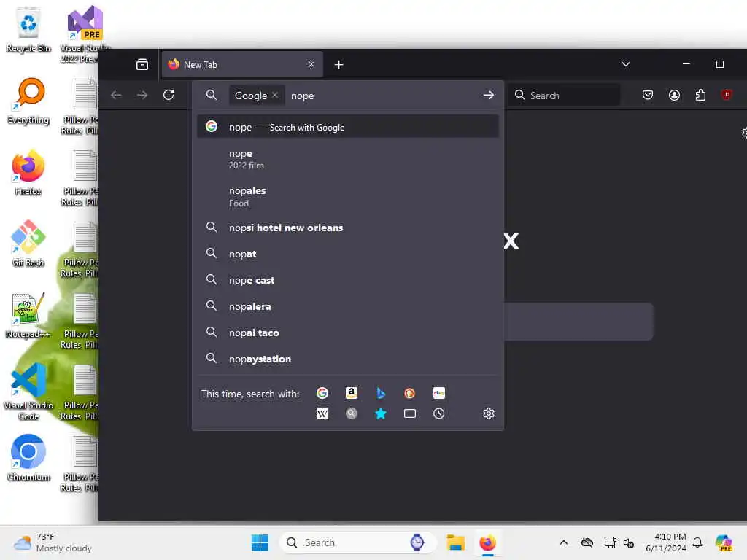Click the Go arrow in the address bar
The height and width of the screenshot is (560, 747).
(x=488, y=96)
